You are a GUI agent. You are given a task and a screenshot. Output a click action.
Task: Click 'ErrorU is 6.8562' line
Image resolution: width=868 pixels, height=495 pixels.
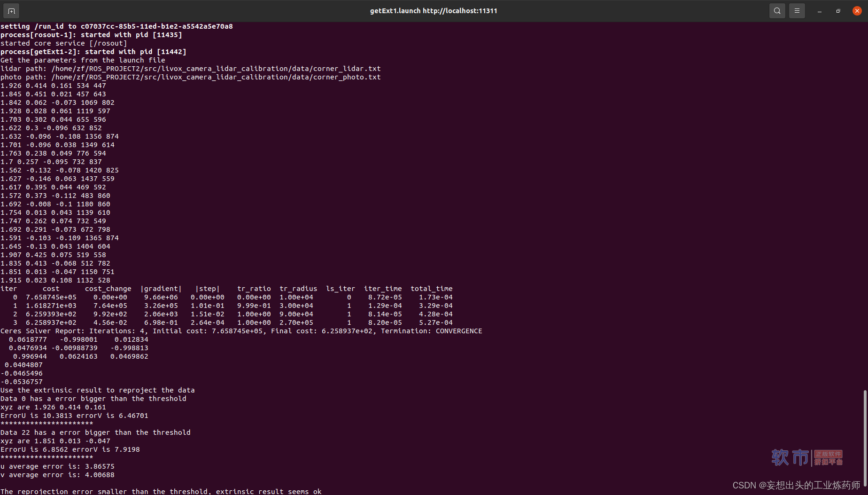[x=70, y=449]
